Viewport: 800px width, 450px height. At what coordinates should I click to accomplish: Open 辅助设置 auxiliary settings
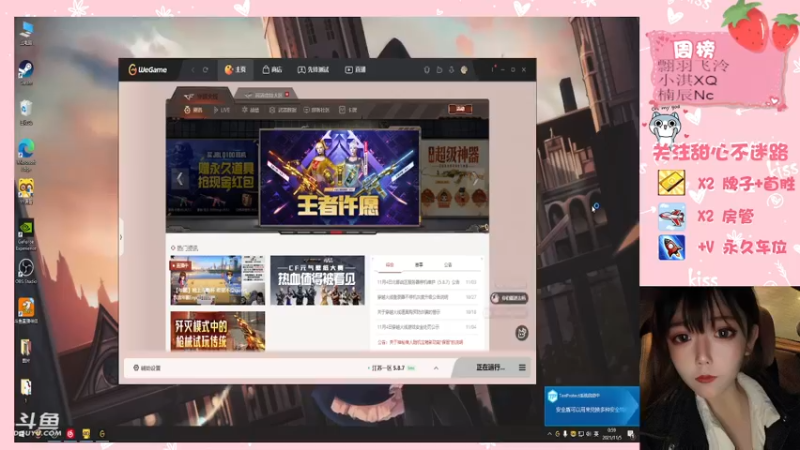(x=147, y=368)
